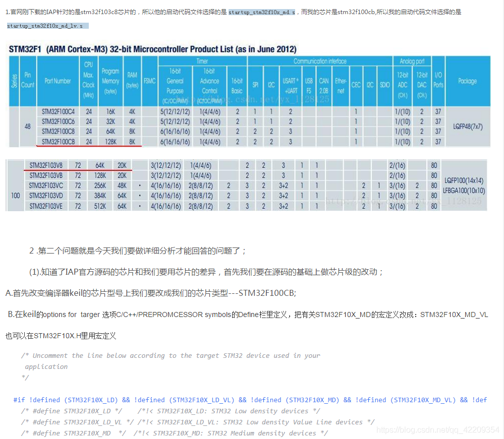Click the '#define STM32F10X_MD' code line
This screenshot has width=504, height=439.
click(x=175, y=433)
